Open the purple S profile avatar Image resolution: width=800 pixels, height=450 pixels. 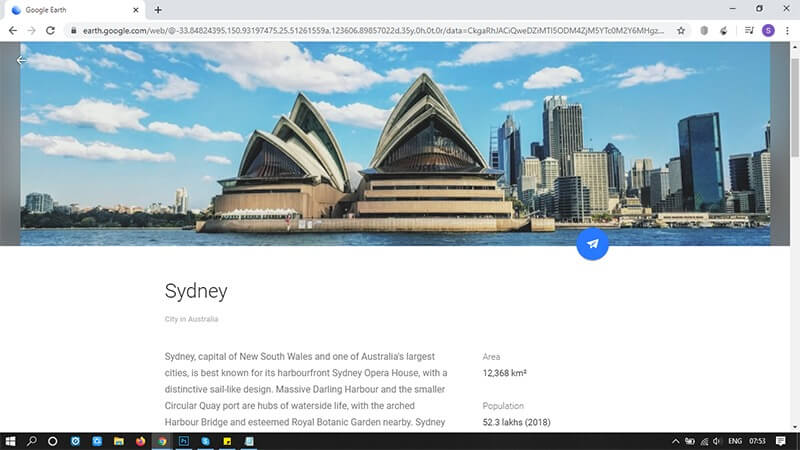[x=768, y=31]
